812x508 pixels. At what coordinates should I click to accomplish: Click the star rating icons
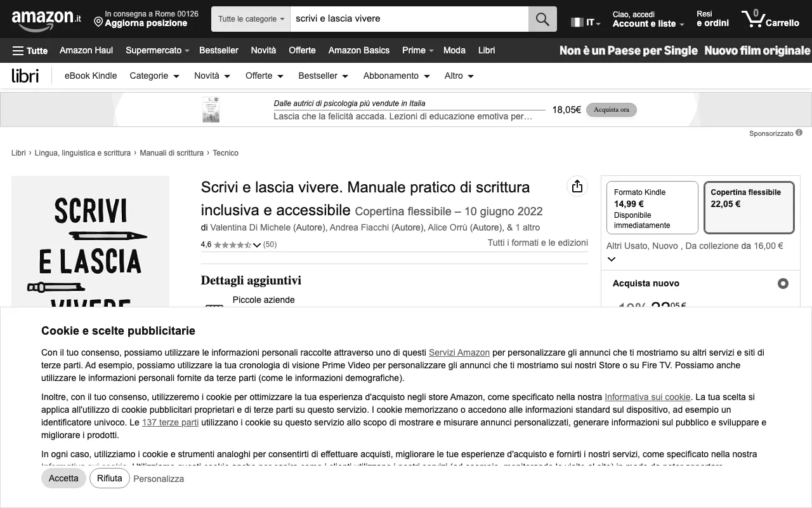pos(232,244)
